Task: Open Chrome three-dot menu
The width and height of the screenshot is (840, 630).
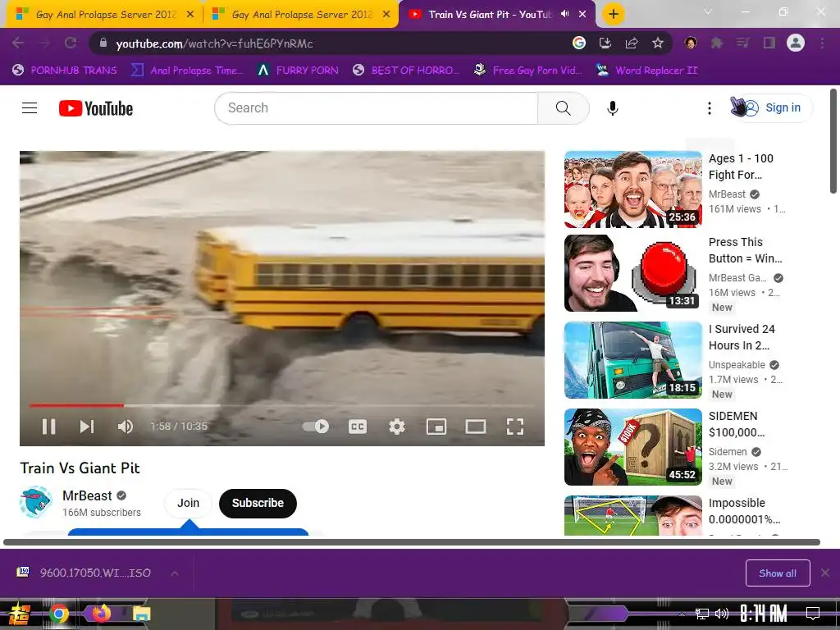Action: pos(822,43)
